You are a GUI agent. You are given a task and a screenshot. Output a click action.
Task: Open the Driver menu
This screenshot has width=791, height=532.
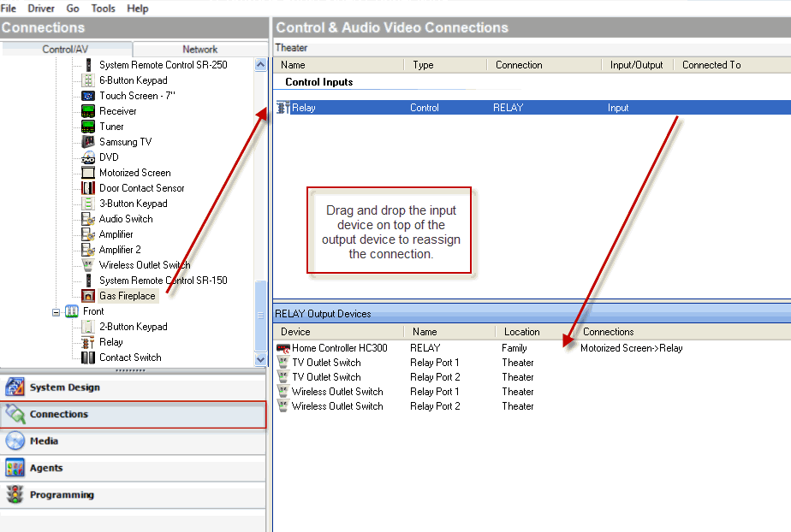coord(41,9)
